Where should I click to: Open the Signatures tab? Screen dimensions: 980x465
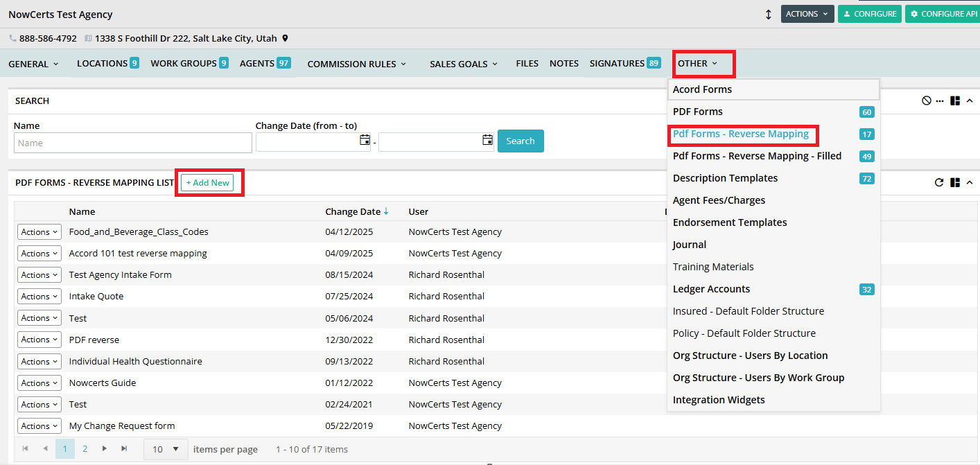[x=625, y=63]
